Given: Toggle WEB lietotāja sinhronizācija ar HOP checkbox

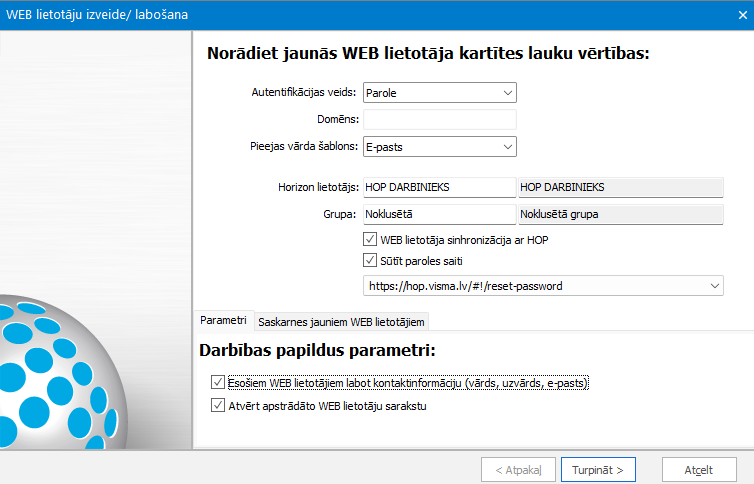Looking at the screenshot, I should pos(370,239).
